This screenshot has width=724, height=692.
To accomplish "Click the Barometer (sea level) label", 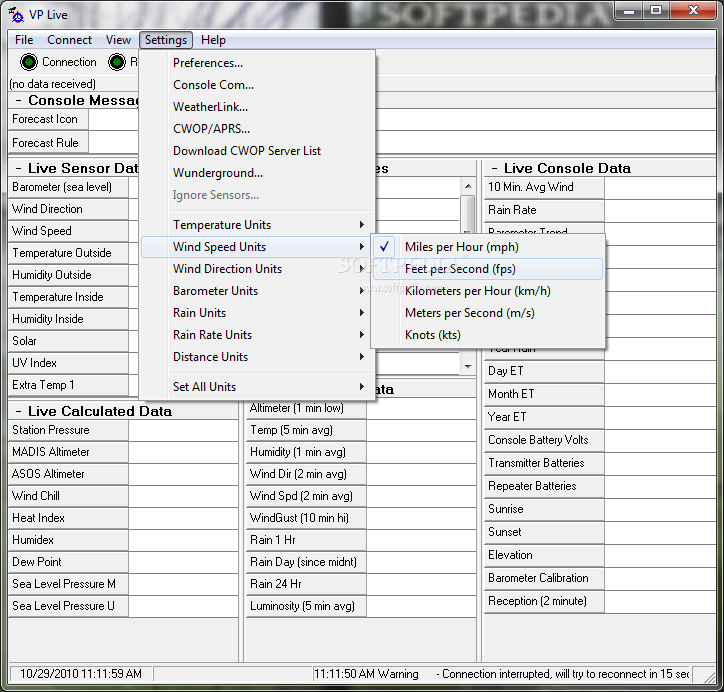I will pos(68,187).
